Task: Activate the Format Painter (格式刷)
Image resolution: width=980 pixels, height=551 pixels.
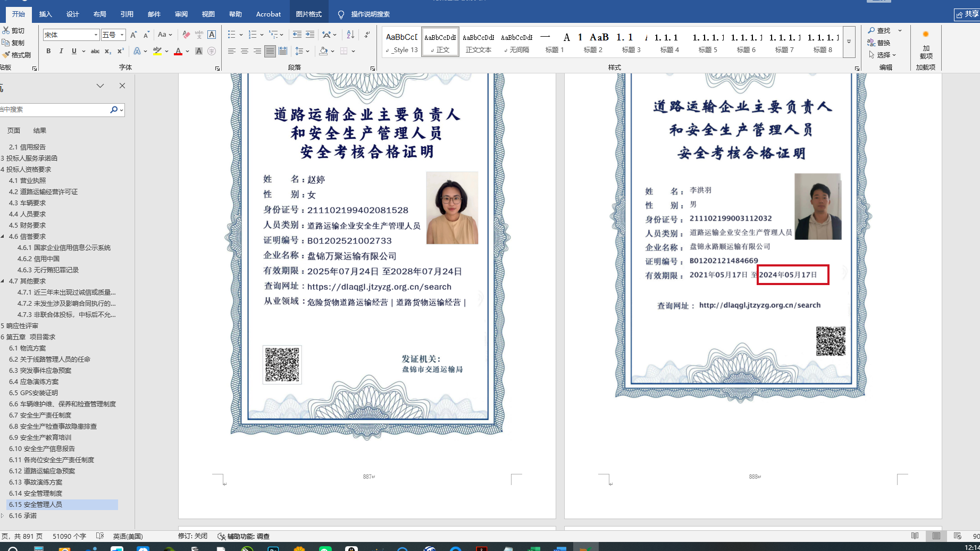Action: pyautogui.click(x=17, y=55)
